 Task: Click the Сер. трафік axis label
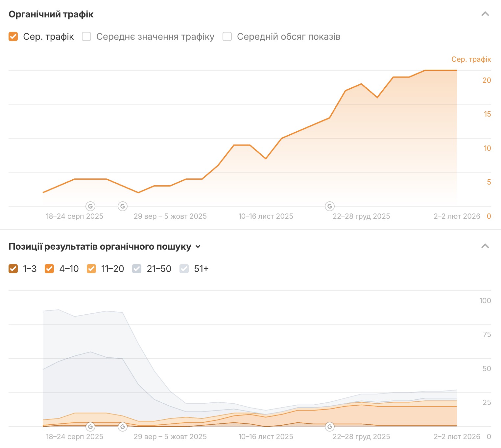[x=471, y=59]
